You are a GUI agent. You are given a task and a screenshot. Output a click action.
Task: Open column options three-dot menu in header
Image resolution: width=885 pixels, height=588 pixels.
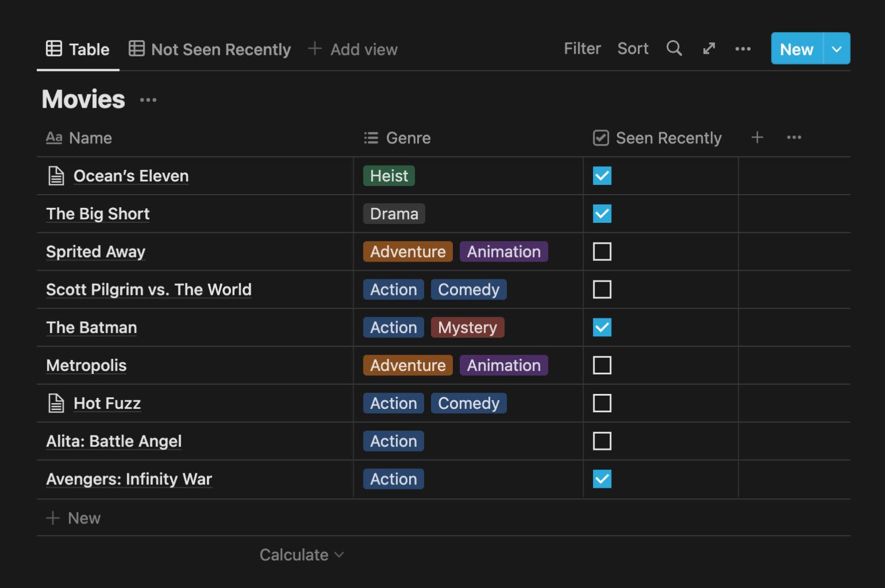click(794, 138)
